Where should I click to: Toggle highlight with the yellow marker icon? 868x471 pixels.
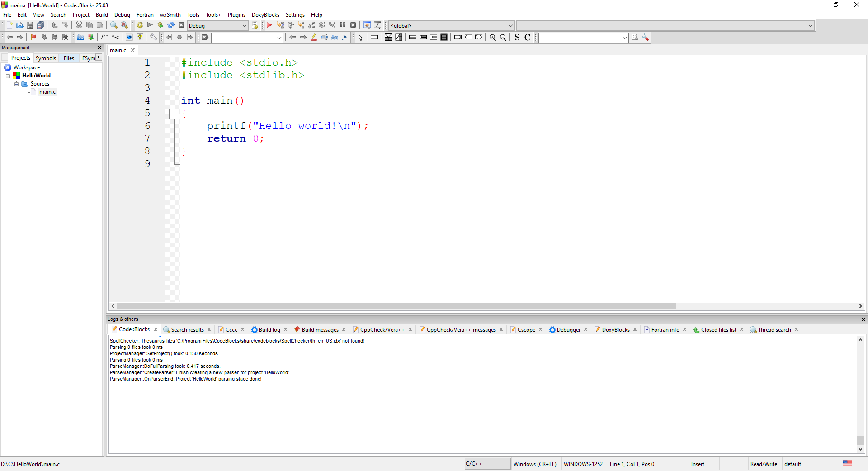pyautogui.click(x=314, y=38)
